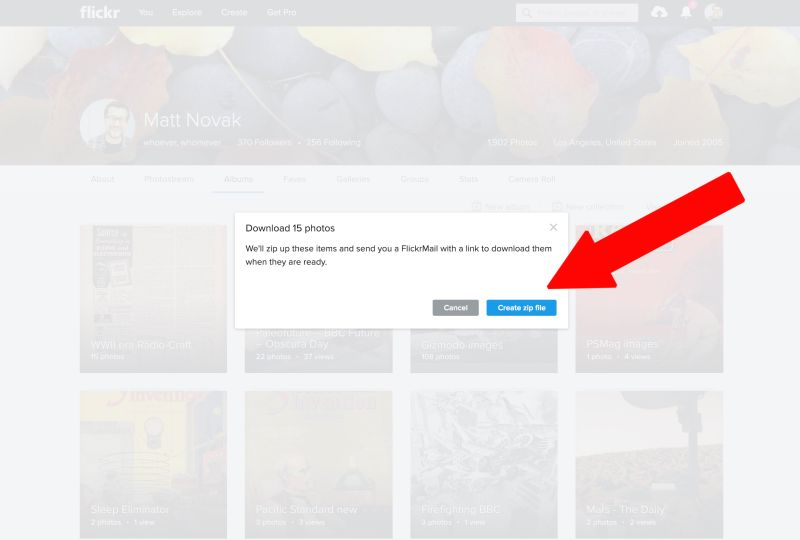Open the Flickr logo home link
Image resolution: width=800 pixels, height=540 pixels.
coord(100,12)
